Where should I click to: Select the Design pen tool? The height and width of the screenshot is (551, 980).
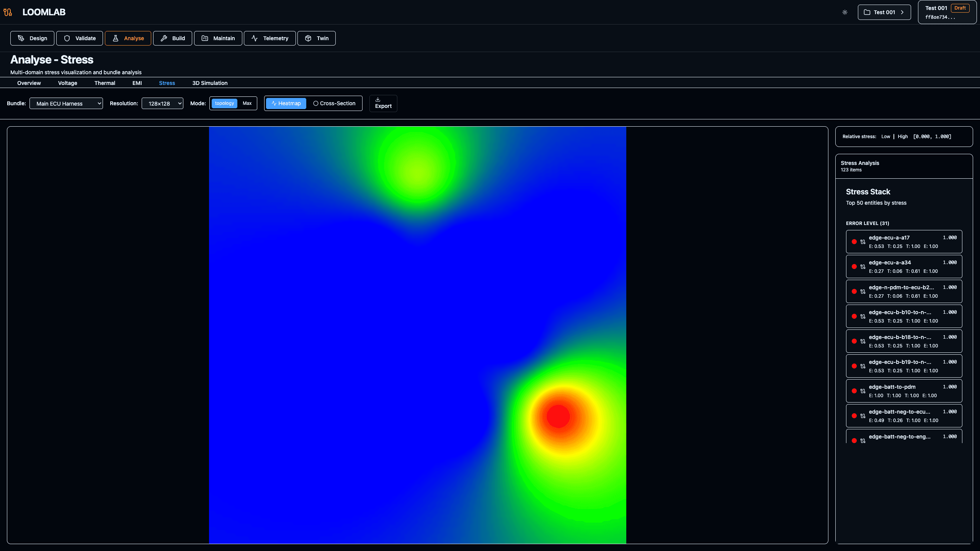point(32,38)
